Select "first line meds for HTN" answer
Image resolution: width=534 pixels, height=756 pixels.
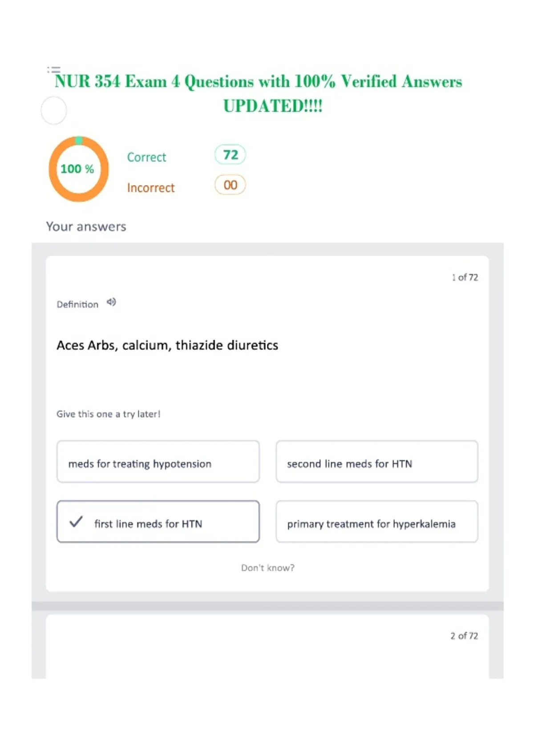pyautogui.click(x=158, y=522)
